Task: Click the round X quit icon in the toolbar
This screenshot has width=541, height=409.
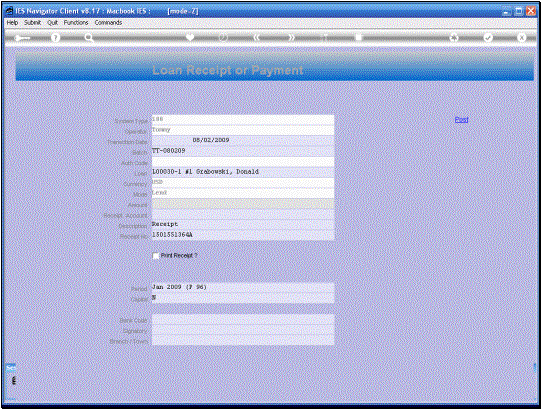Action: tap(522, 38)
